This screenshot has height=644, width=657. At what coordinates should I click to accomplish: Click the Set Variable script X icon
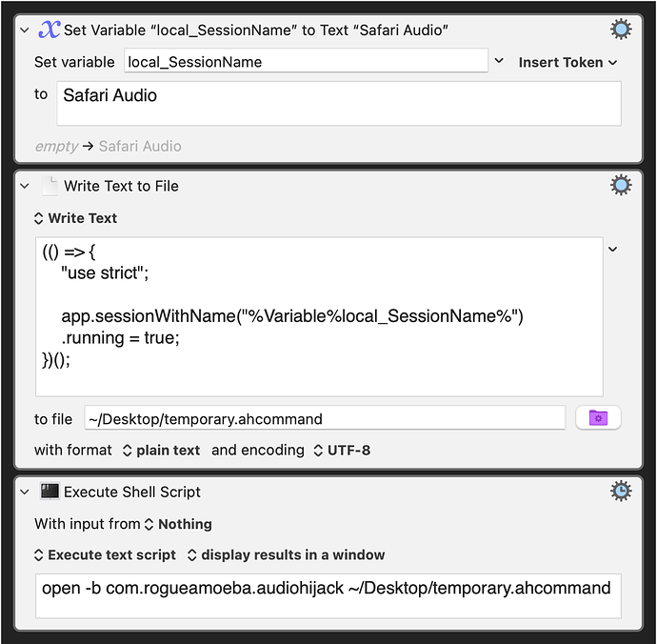click(49, 30)
